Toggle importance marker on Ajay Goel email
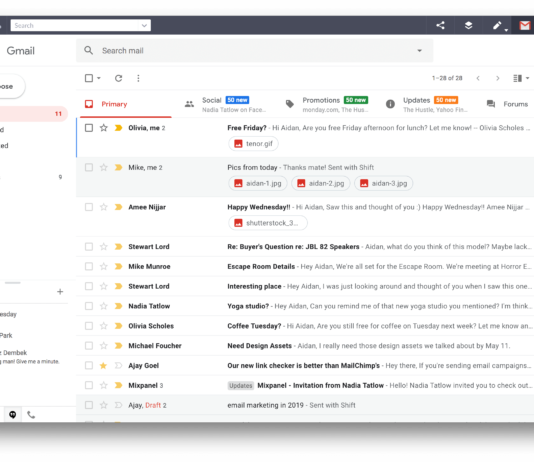This screenshot has width=534, height=462. [118, 366]
